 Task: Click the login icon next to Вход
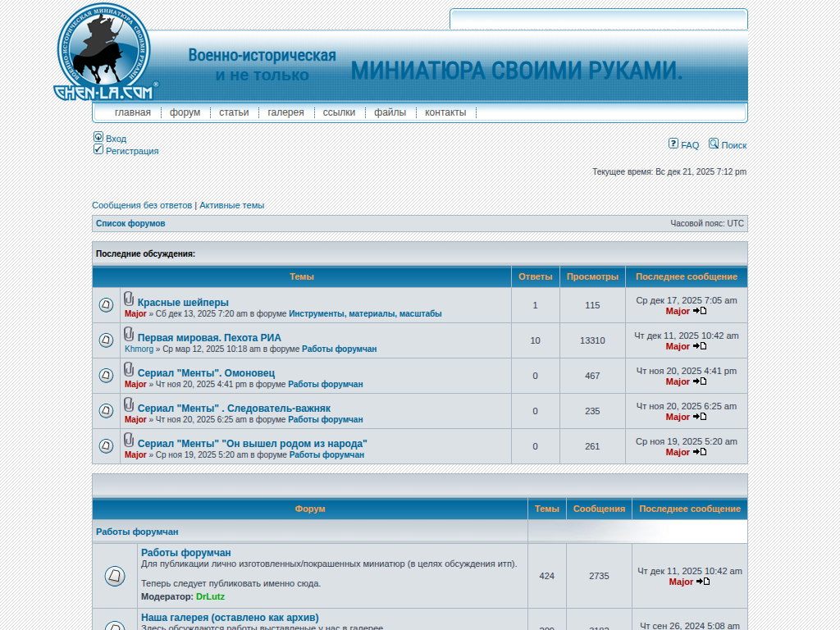(x=98, y=138)
